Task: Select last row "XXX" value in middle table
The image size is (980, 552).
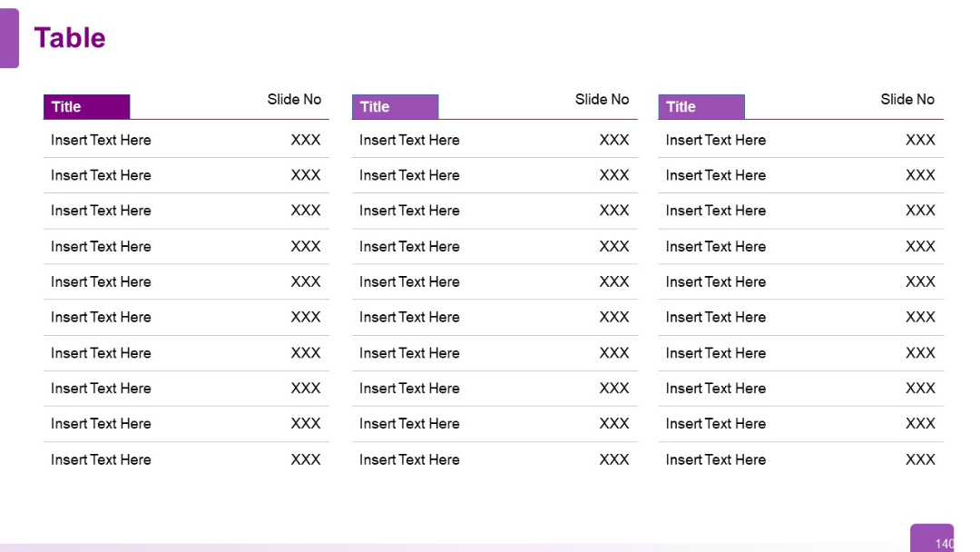Action: (x=614, y=459)
